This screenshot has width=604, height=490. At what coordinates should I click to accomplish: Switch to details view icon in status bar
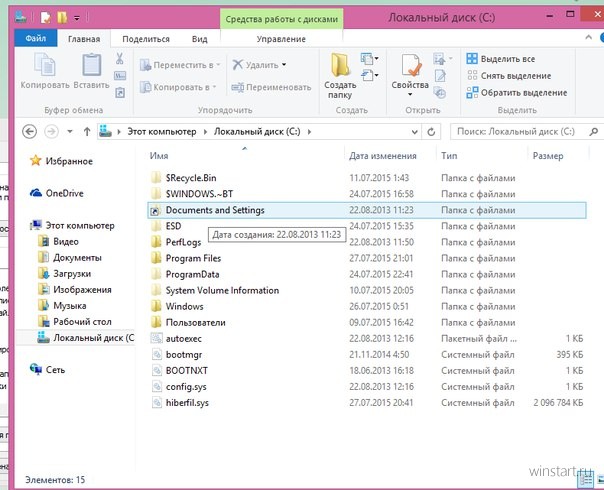point(586,480)
